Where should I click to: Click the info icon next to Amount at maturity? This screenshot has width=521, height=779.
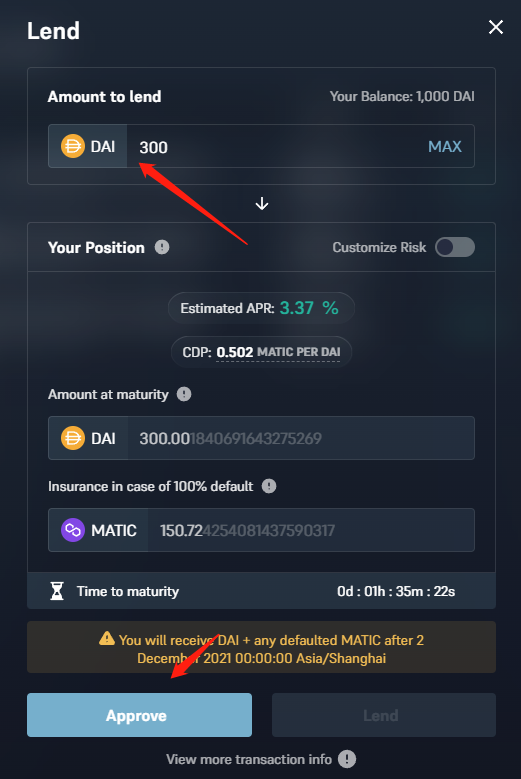tap(184, 394)
